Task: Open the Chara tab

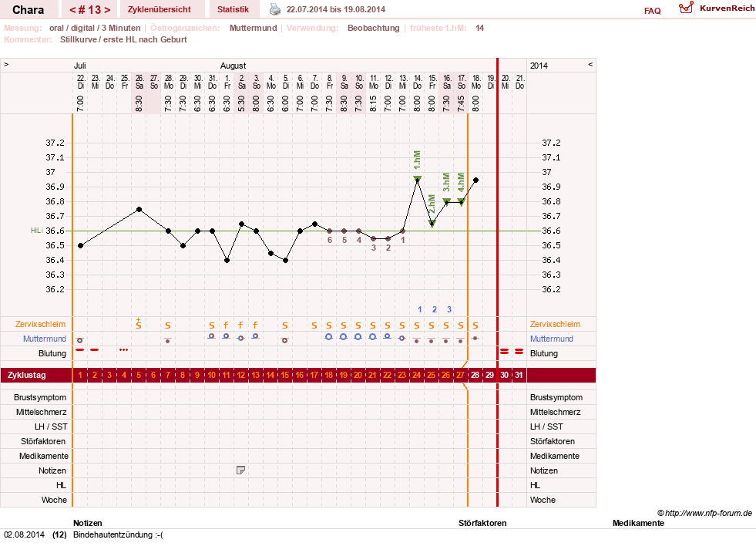Action: tap(28, 9)
